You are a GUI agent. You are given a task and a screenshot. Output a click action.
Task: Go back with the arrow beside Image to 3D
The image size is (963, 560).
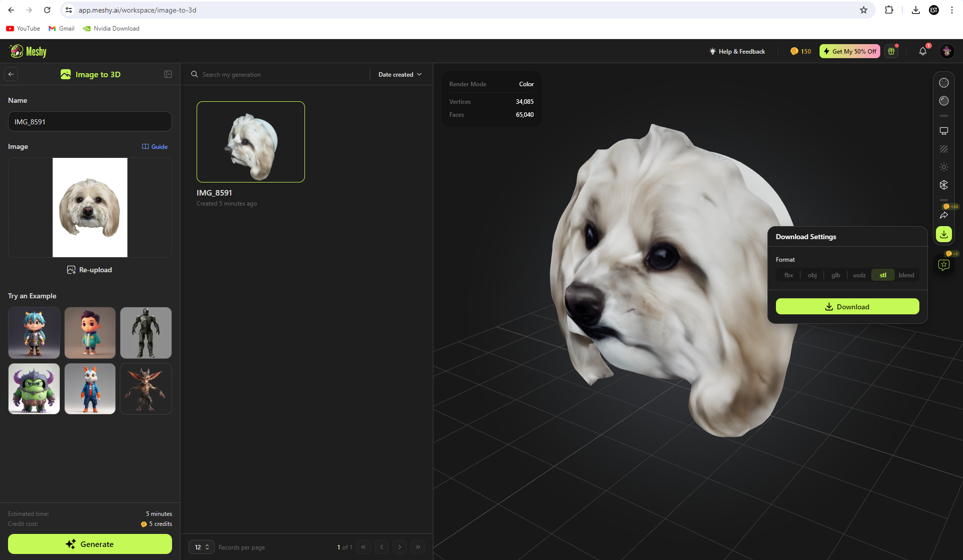11,74
